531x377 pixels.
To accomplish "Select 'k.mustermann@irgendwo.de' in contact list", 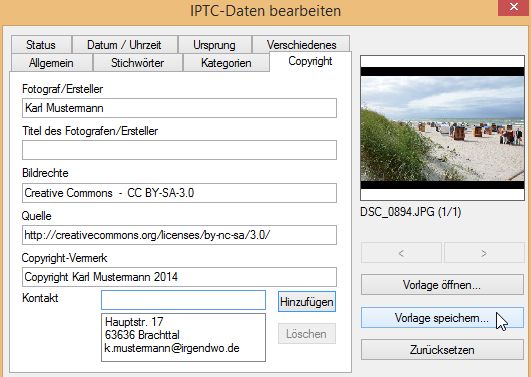I will coord(172,348).
